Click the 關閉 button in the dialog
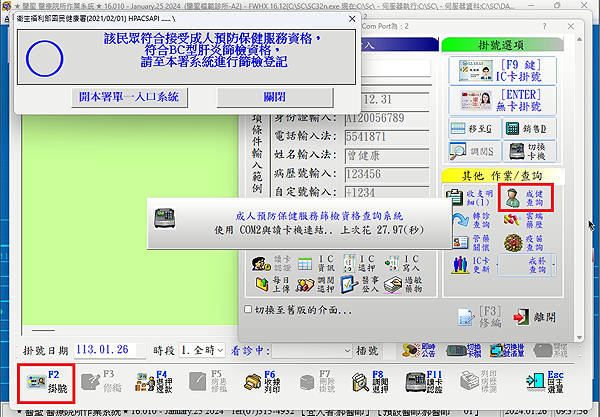The width and height of the screenshot is (600, 417). tap(275, 97)
